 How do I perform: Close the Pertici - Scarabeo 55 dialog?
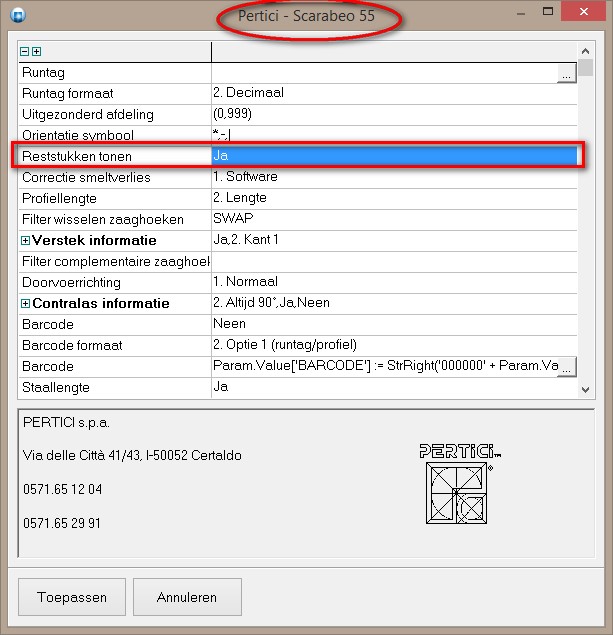point(583,12)
